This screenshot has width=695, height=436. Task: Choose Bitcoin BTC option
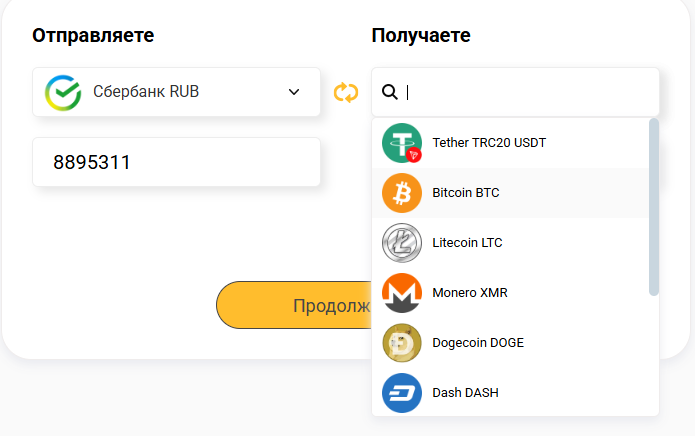[466, 193]
